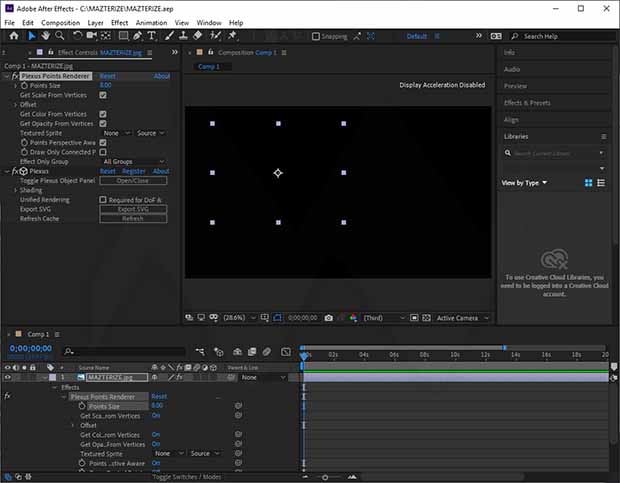Click About link for Plexus Points Renderer
620x483 pixels.
point(162,76)
